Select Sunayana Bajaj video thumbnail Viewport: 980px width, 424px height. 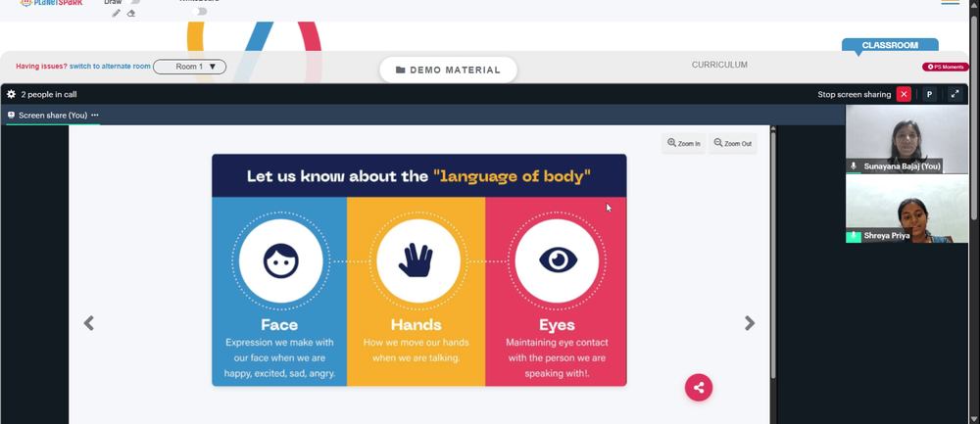[x=906, y=139]
